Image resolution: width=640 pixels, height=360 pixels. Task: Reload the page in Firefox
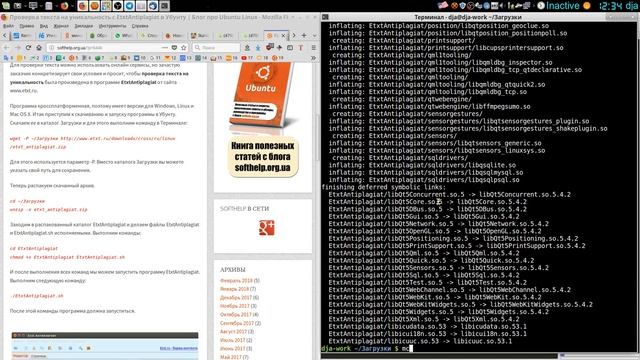pyautogui.click(x=28, y=48)
